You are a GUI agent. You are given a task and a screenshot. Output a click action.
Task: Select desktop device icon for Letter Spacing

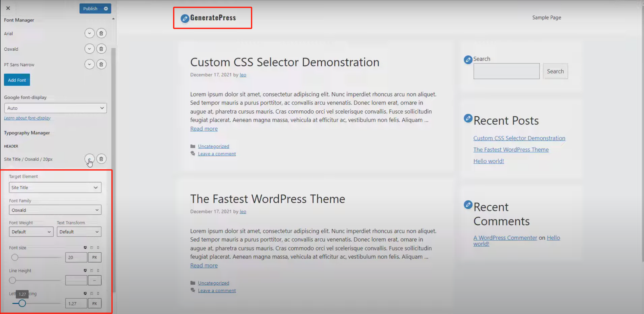(x=85, y=293)
